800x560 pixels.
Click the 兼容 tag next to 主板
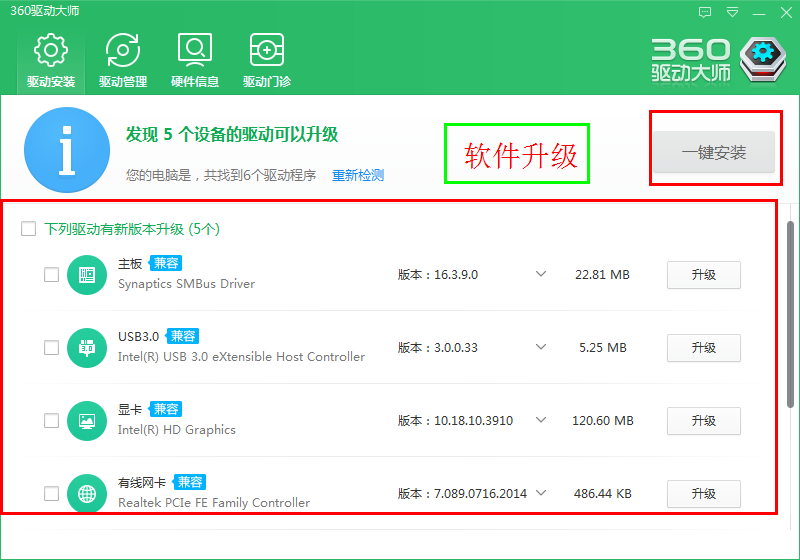coord(165,263)
